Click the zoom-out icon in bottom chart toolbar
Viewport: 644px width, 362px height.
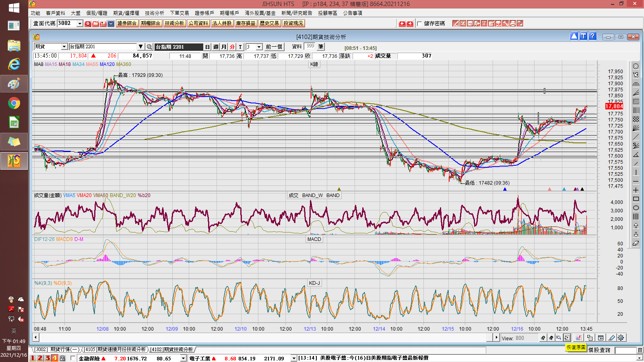[551, 338]
